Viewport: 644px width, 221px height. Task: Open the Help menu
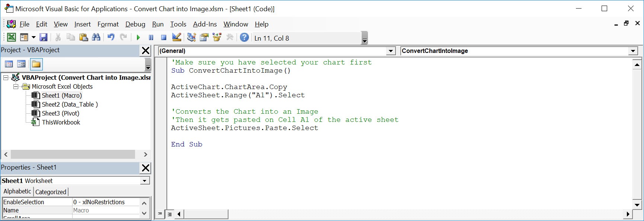[262, 24]
